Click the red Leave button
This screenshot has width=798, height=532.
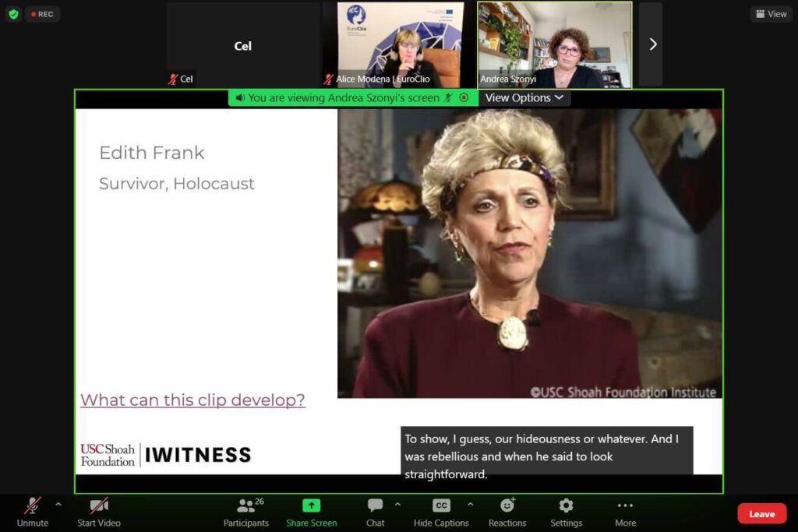[761, 513]
